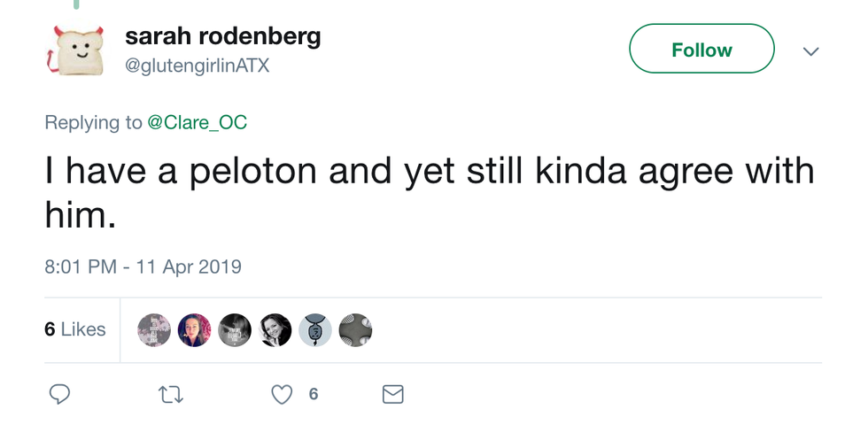View the 6 Likes list
868x448 pixels.
coord(75,329)
